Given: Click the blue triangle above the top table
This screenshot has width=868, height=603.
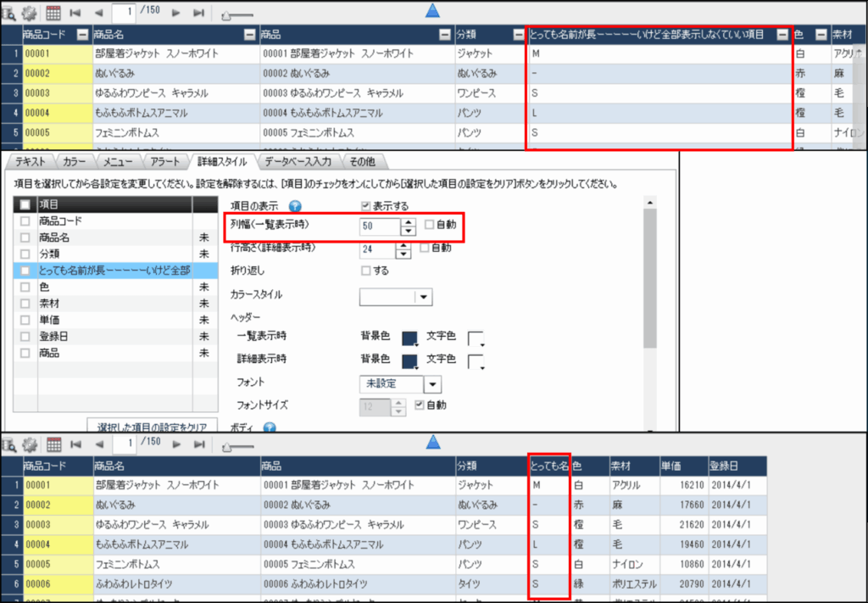Looking at the screenshot, I should [432, 10].
